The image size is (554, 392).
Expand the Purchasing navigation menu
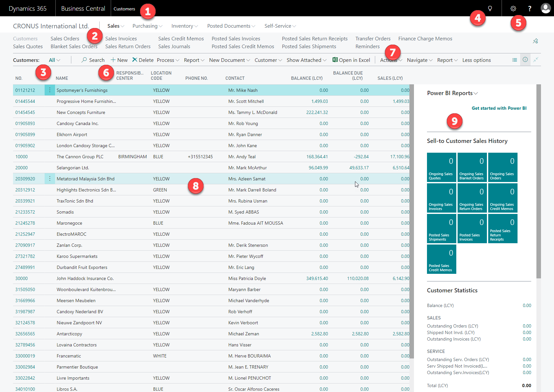pyautogui.click(x=147, y=26)
